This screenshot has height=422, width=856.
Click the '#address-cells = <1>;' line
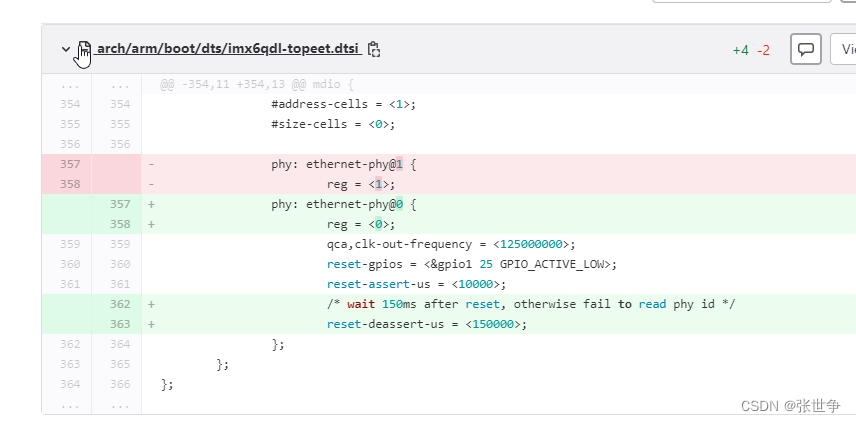click(344, 104)
